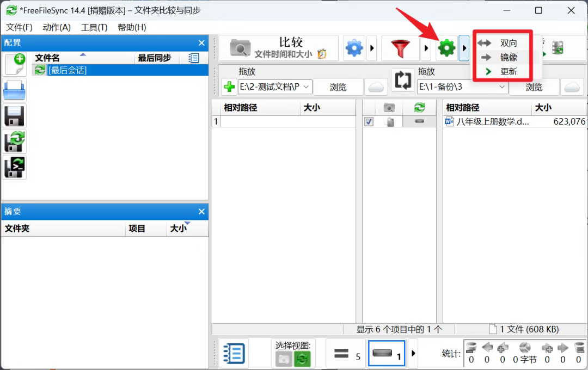Toggle the equal files filter showing 5
Screen dimensions: 588x370
[345, 353]
